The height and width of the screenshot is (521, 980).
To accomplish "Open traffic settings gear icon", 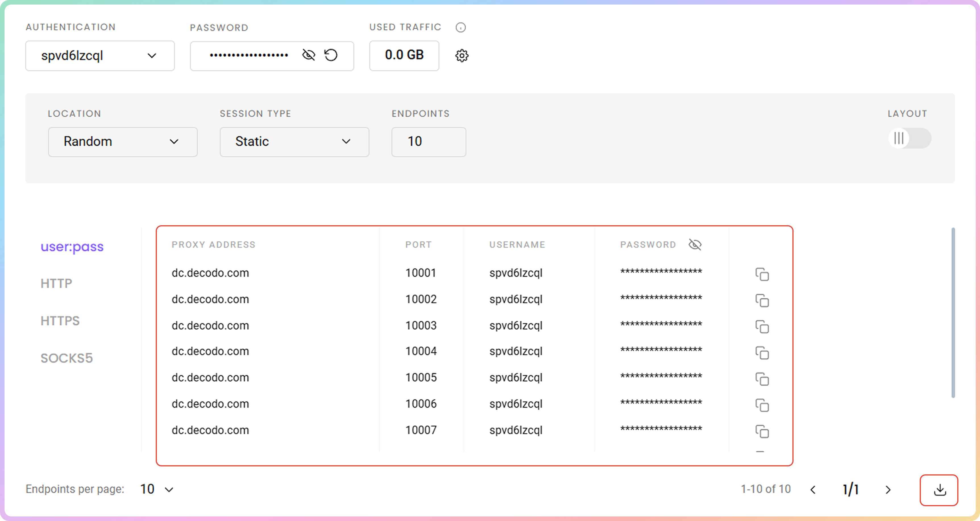I will [462, 55].
